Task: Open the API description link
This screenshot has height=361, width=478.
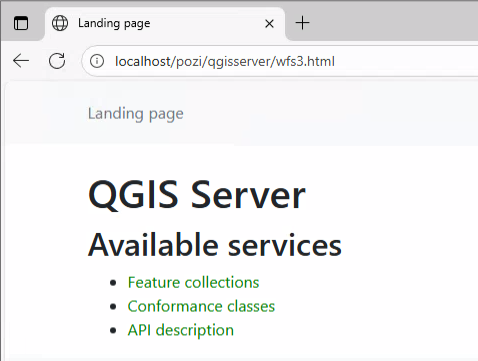Action: click(181, 330)
